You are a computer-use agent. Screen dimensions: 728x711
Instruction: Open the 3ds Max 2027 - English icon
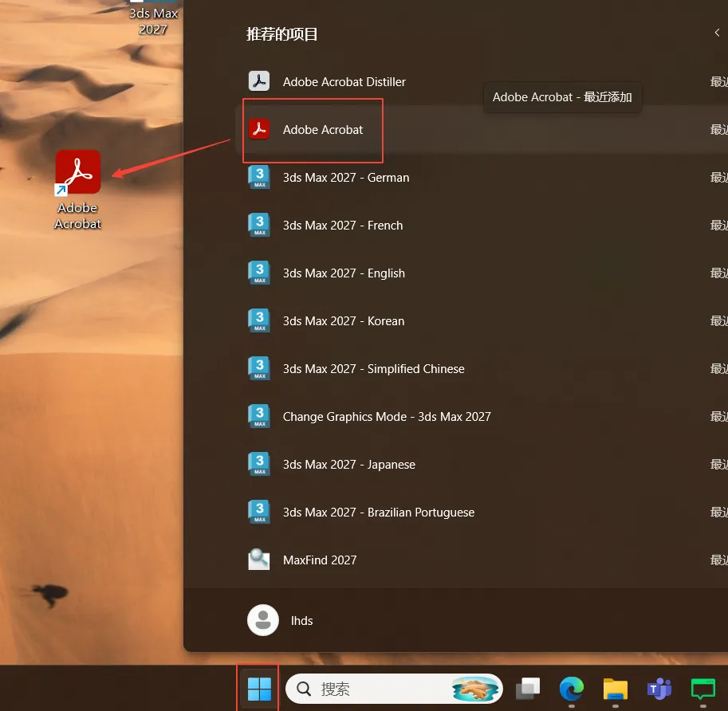[259, 273]
